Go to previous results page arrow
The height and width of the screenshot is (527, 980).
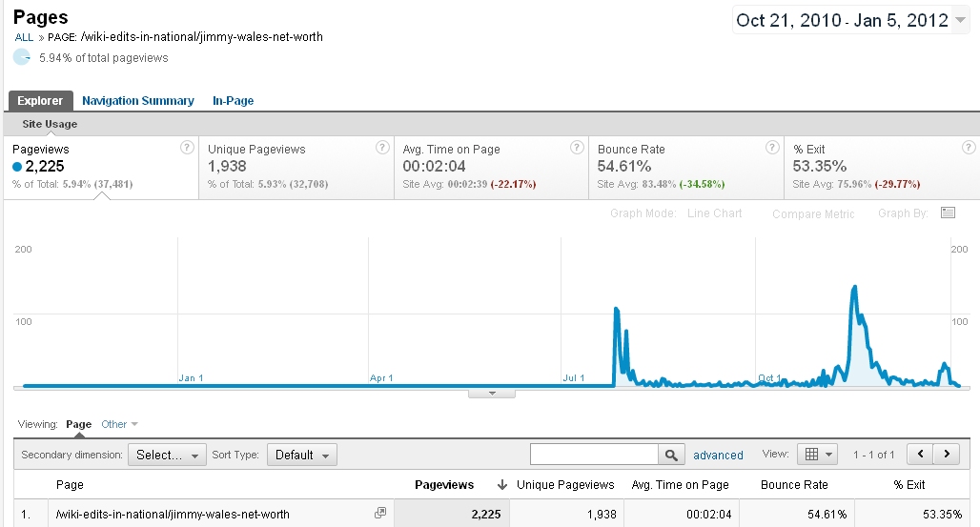coord(920,455)
